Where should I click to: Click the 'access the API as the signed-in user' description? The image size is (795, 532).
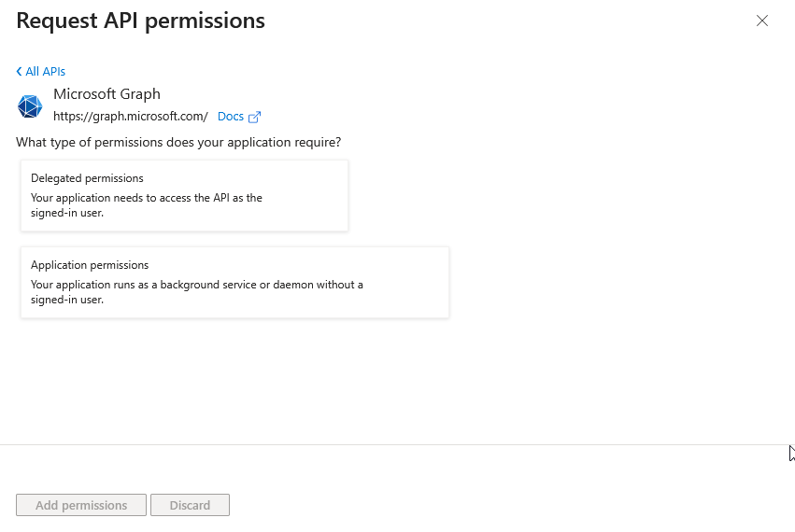[x=146, y=205]
